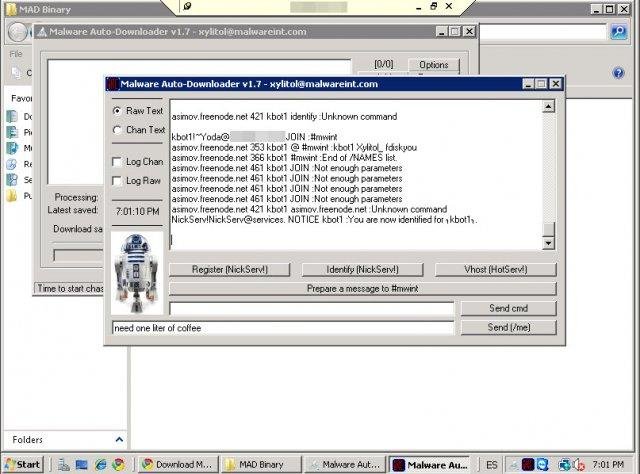Screen dimensions: 640x474
Task: Collapse the Folders pane chevron
Action: (x=119, y=440)
